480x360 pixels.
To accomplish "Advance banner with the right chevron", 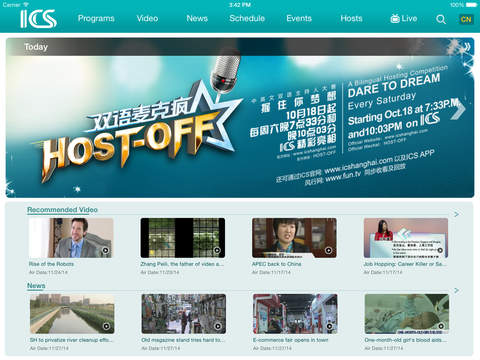I will [458, 110].
